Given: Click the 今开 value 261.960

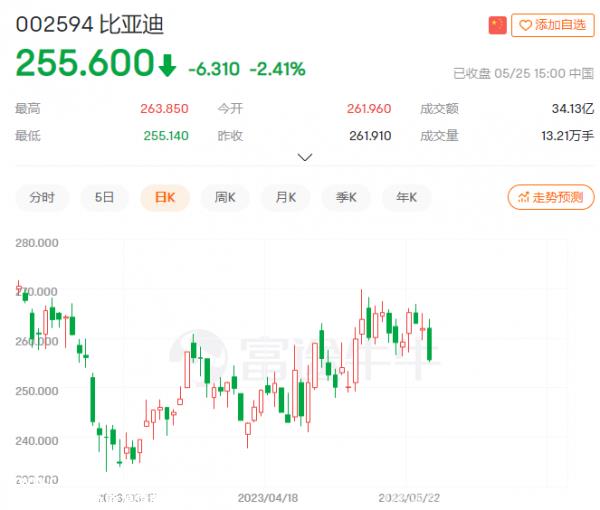Looking at the screenshot, I should click(x=369, y=109).
